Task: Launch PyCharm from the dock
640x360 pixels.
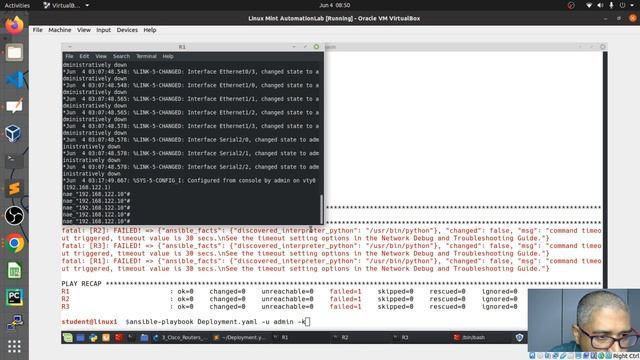Action: (14, 297)
